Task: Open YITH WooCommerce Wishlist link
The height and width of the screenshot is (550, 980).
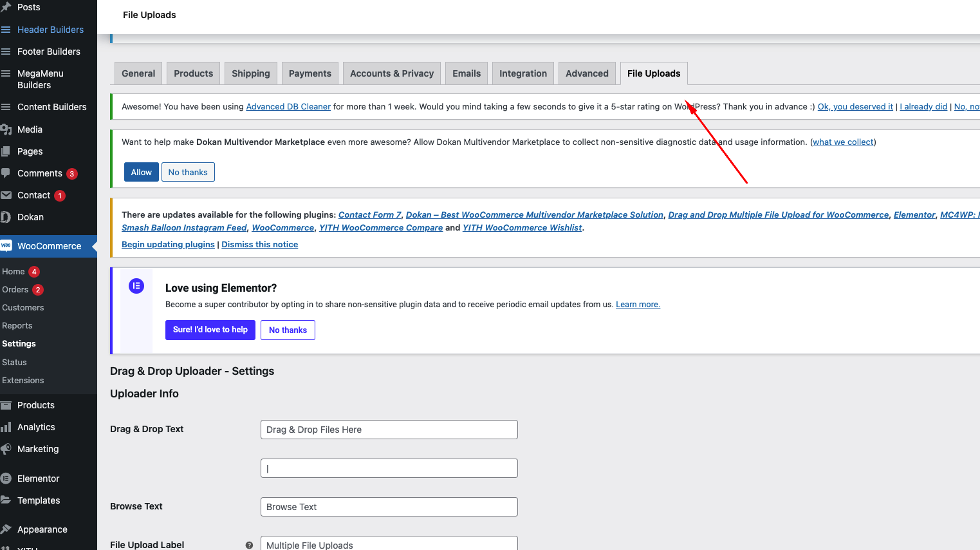Action: coord(522,228)
